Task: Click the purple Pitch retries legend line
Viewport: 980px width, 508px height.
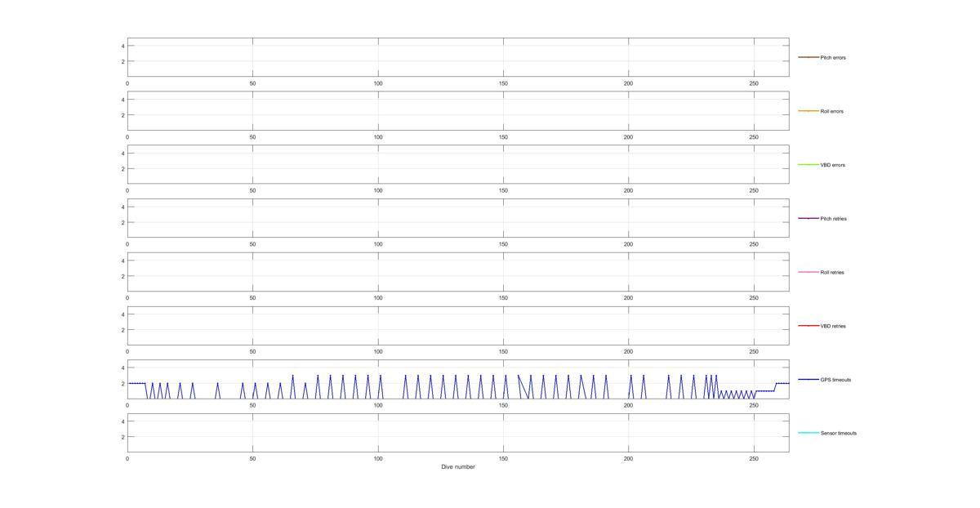Action: pyautogui.click(x=808, y=218)
